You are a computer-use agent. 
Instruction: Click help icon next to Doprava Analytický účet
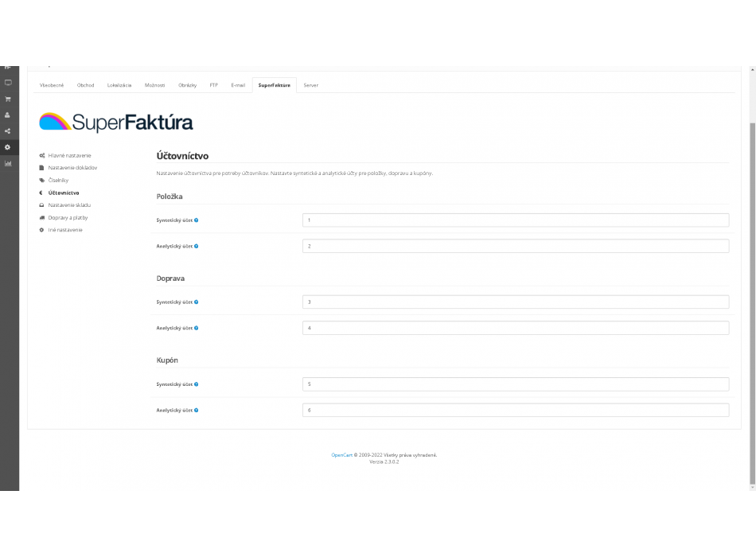pyautogui.click(x=197, y=328)
